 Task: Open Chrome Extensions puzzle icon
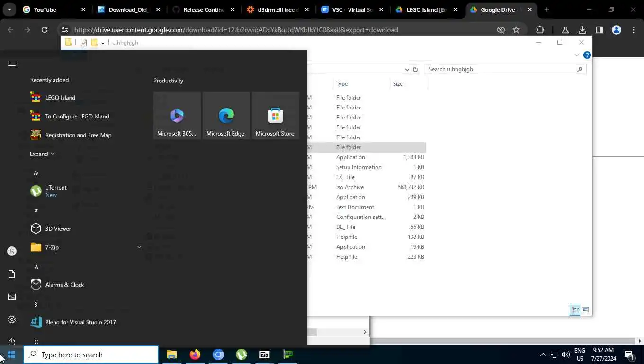point(540,30)
